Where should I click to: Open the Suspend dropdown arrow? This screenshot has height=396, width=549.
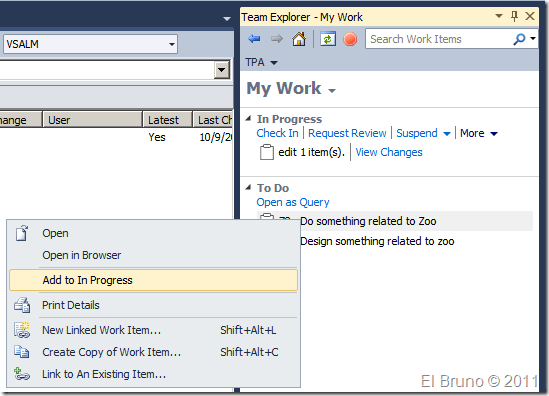coord(446,133)
